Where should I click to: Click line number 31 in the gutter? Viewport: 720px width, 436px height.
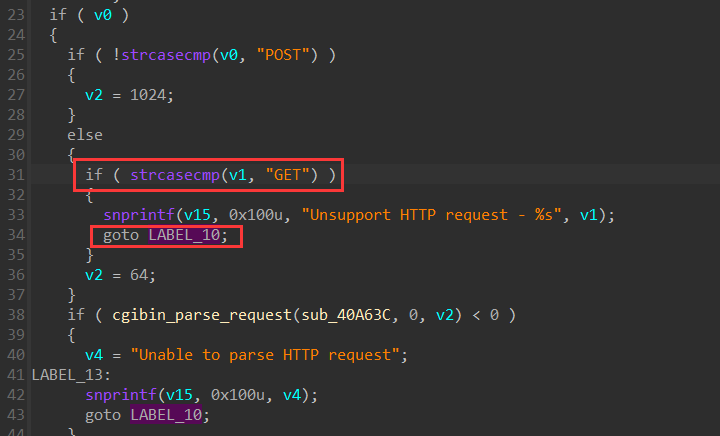point(16,175)
